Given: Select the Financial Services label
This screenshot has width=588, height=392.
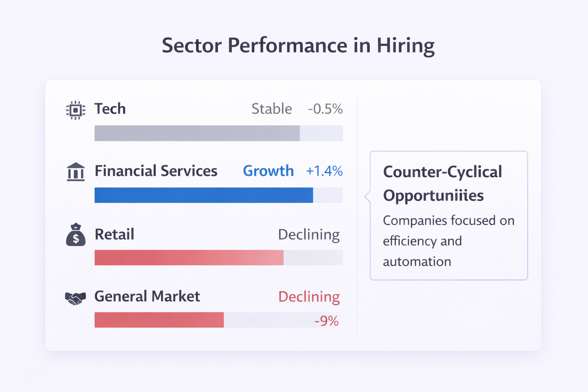Looking at the screenshot, I should (156, 171).
